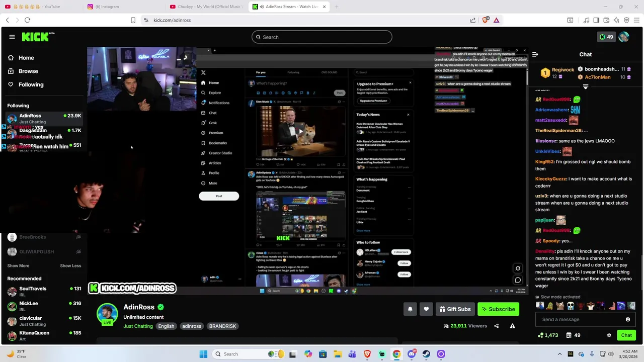Open Discord from the Windows taskbar

pos(412,354)
